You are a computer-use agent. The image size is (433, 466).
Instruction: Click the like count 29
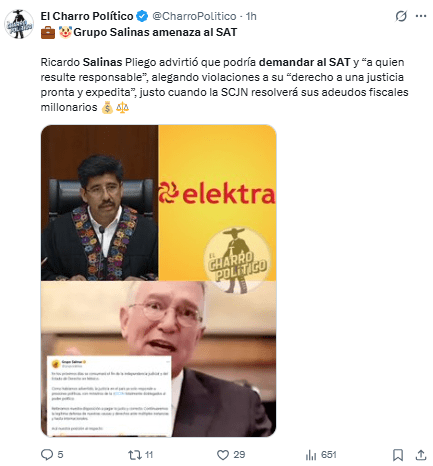(239, 455)
